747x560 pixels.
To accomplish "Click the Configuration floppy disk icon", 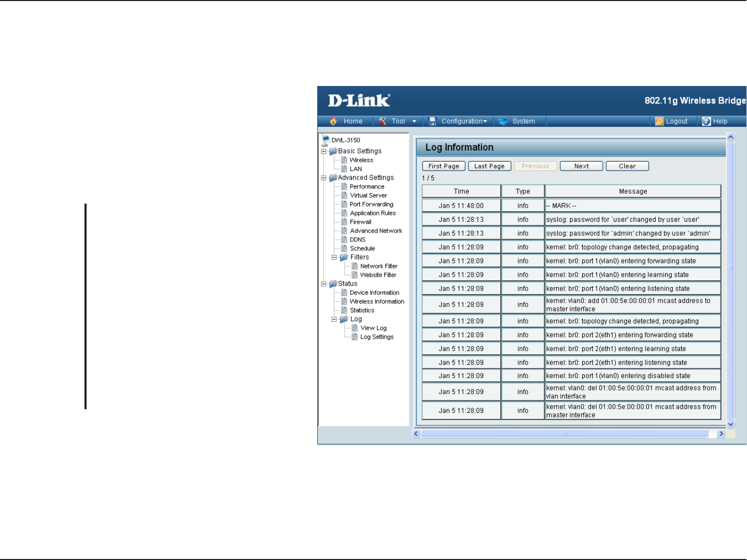I will pos(432,121).
